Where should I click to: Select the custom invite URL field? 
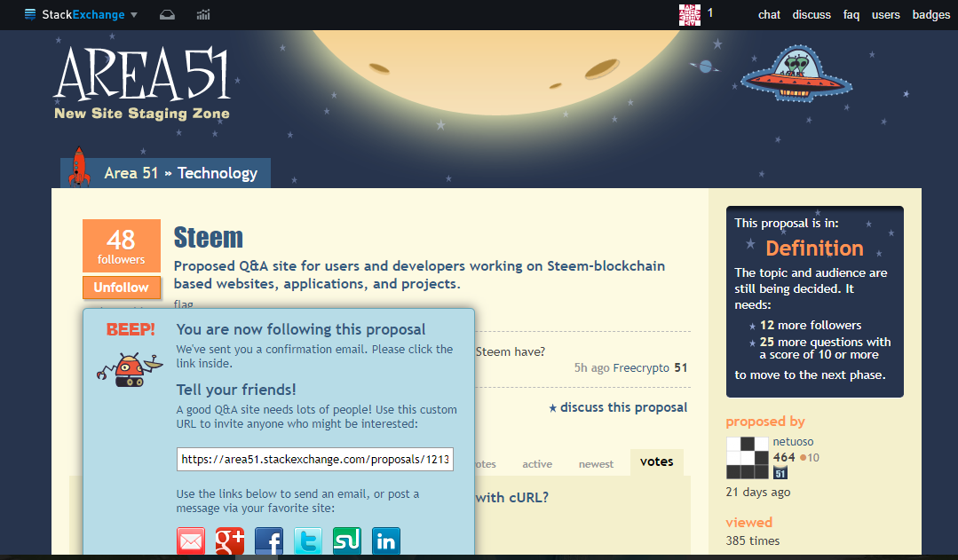click(x=314, y=459)
